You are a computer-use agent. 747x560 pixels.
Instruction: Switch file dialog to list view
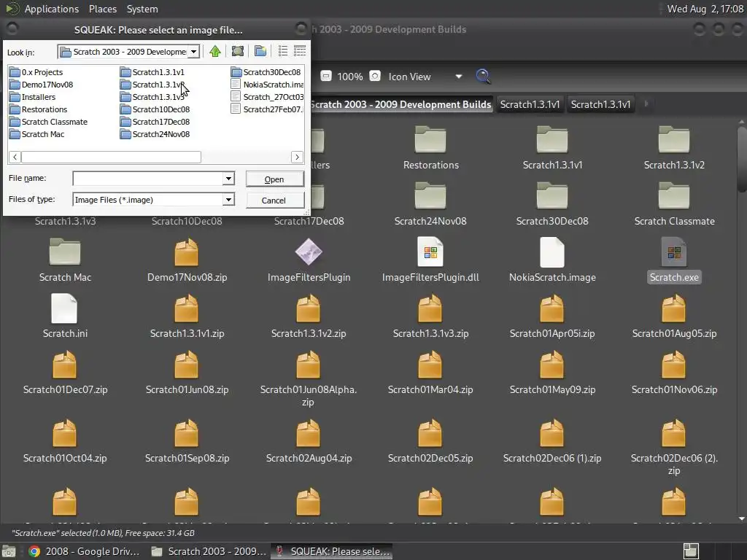283,51
